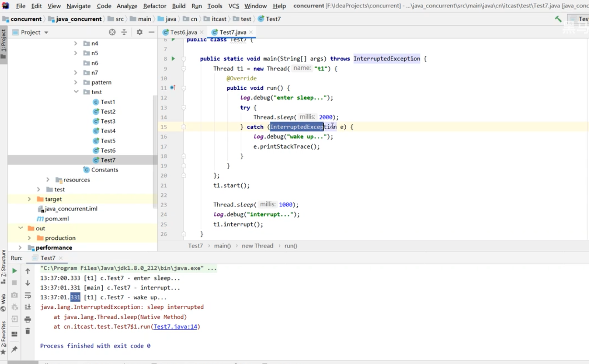The image size is (589, 364).
Task: Switch to the Test6.java tab
Action: pos(183,32)
